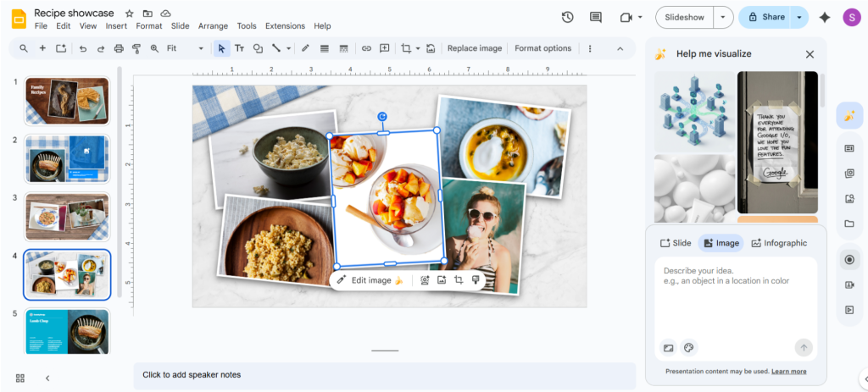Click the crop image tool in toolbar
Screen dimensions: 868x392
[406, 48]
